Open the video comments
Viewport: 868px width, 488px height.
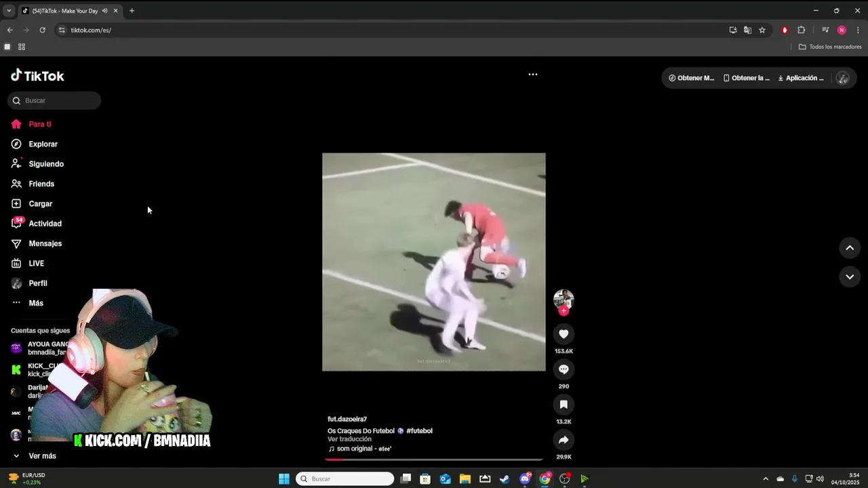[564, 369]
